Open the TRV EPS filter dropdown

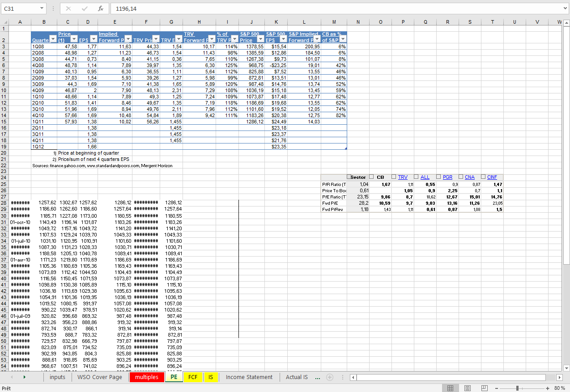coord(179,40)
